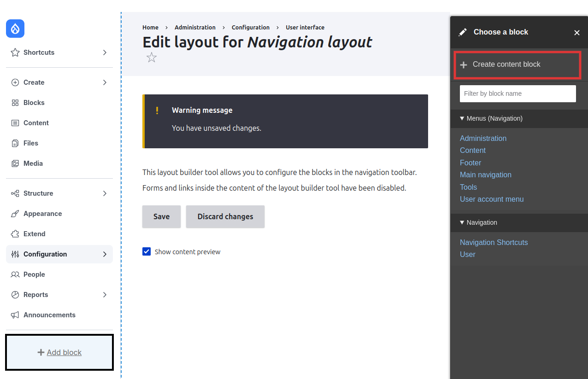Open the User interface breadcrumb item
Viewport: 588px width, 379px height.
[305, 27]
